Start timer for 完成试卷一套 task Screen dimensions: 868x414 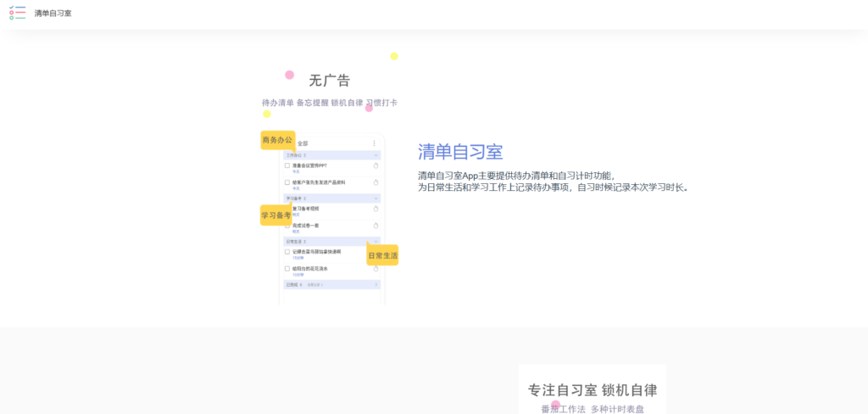[376, 226]
